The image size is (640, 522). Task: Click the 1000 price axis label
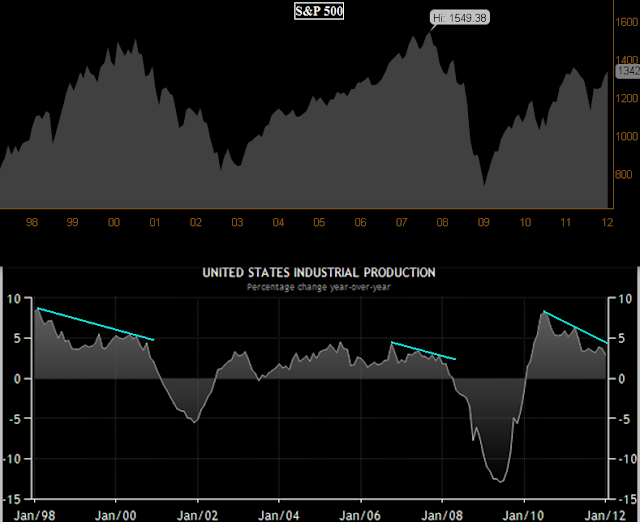coord(627,136)
